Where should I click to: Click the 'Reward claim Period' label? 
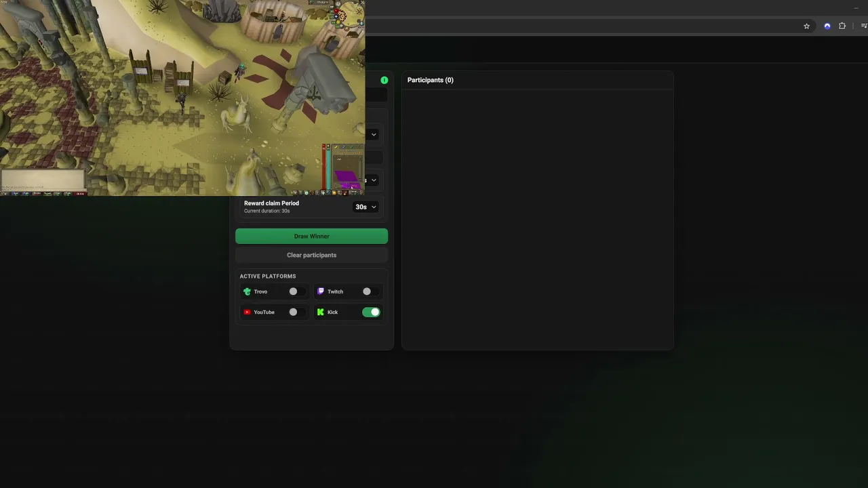pos(271,203)
